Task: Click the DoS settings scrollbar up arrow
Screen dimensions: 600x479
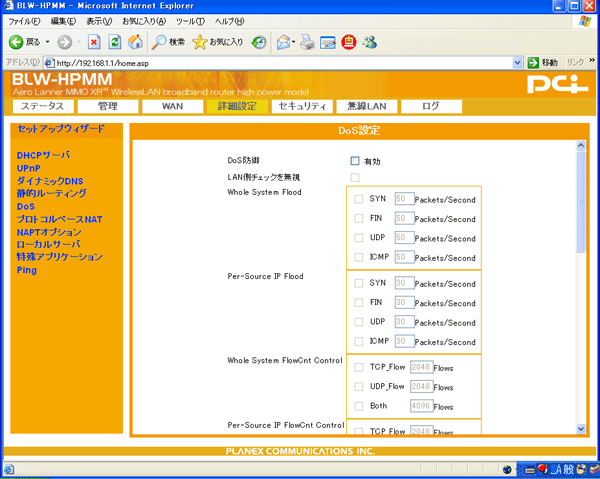Action: [581, 145]
